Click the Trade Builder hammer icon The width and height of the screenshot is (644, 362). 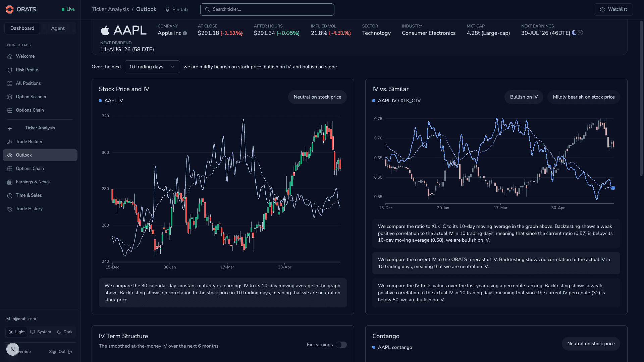pos(10,142)
